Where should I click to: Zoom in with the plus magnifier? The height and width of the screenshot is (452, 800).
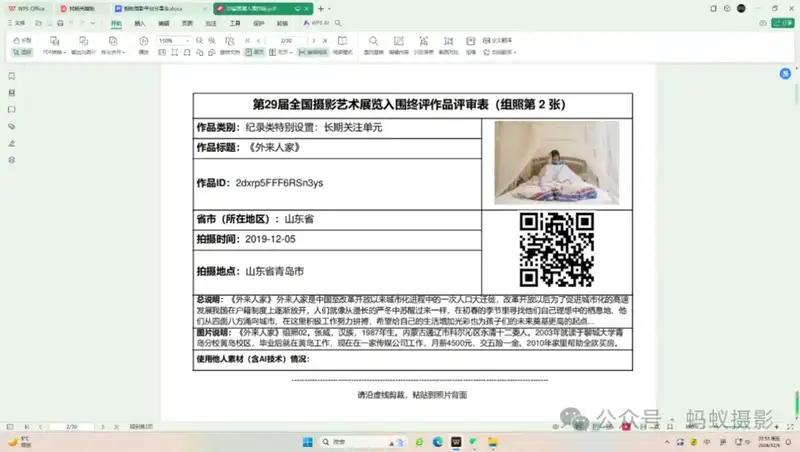[212, 40]
